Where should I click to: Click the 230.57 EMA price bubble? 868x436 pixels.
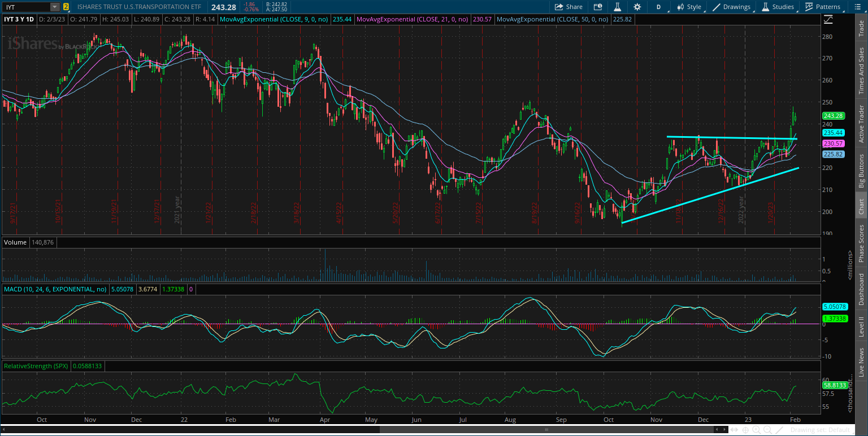834,144
